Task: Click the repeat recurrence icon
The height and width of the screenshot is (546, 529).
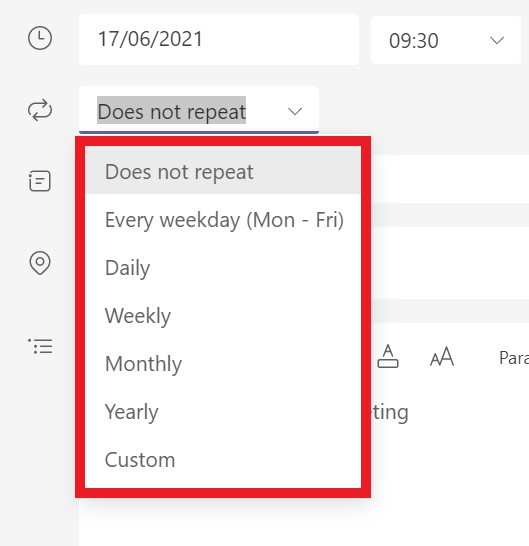Action: tap(40, 110)
